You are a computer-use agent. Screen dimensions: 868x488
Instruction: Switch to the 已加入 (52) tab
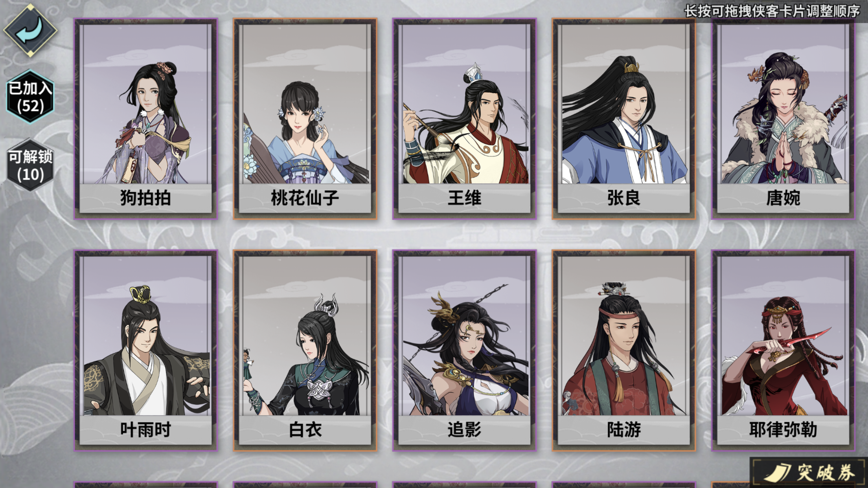click(x=30, y=97)
